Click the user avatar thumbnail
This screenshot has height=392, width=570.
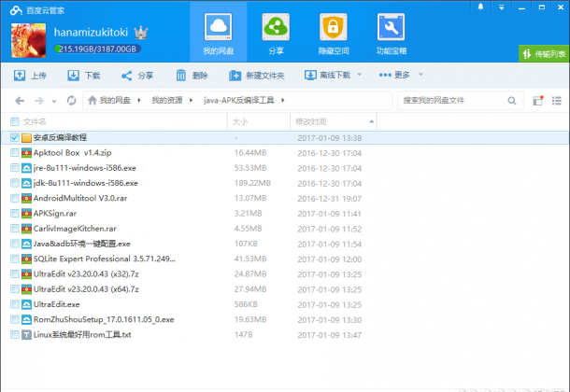coord(28,40)
